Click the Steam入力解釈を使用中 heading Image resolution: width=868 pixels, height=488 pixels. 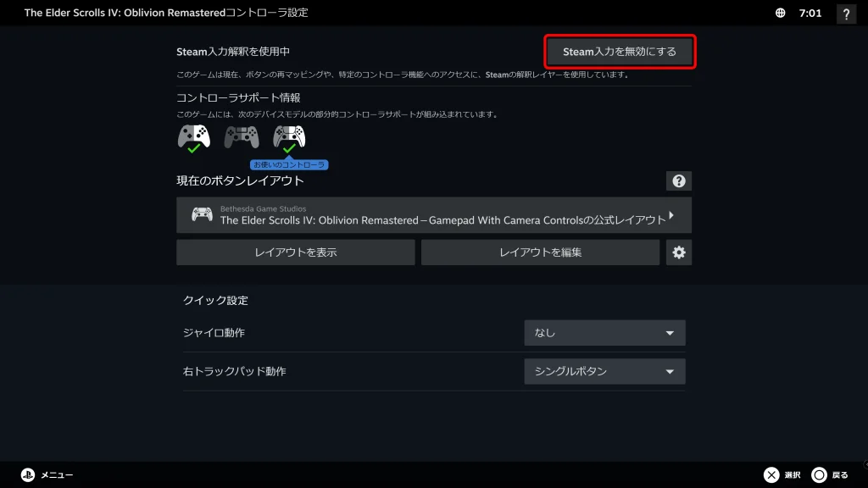233,52
